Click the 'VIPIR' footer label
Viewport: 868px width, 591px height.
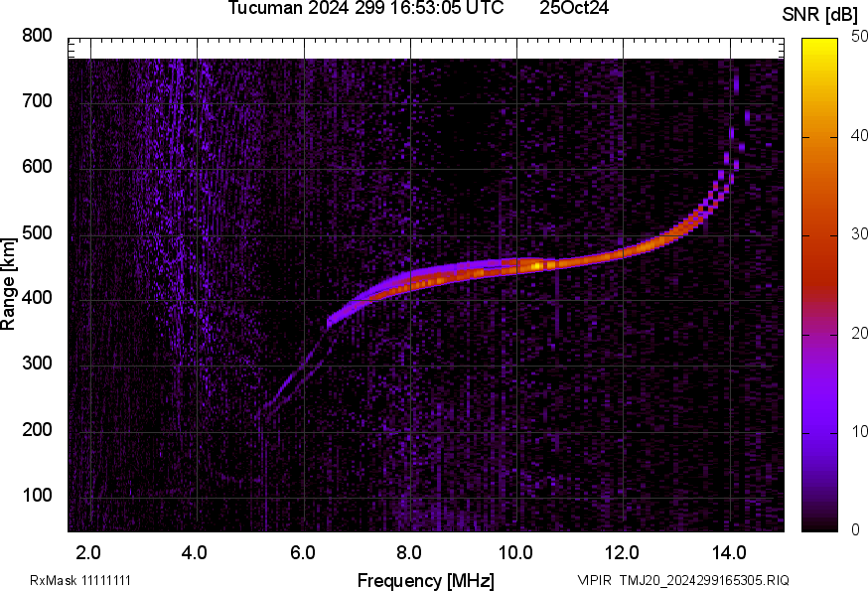coord(595,580)
